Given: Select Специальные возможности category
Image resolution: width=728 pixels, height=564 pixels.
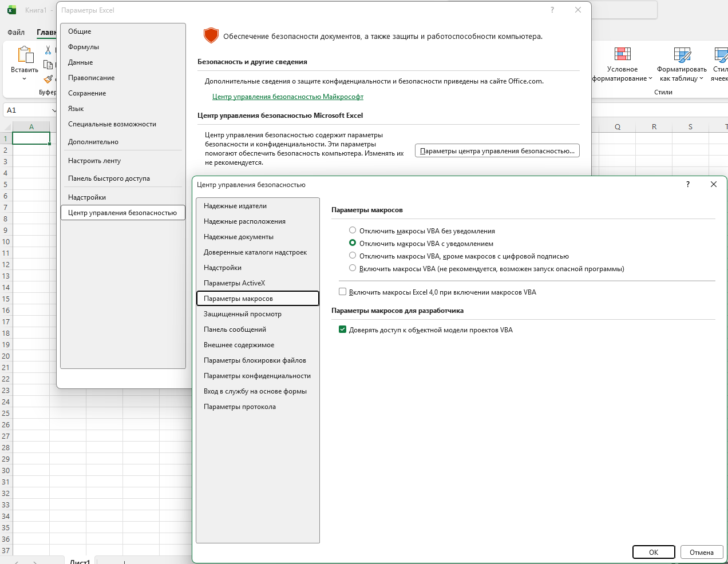Looking at the screenshot, I should click(122, 124).
